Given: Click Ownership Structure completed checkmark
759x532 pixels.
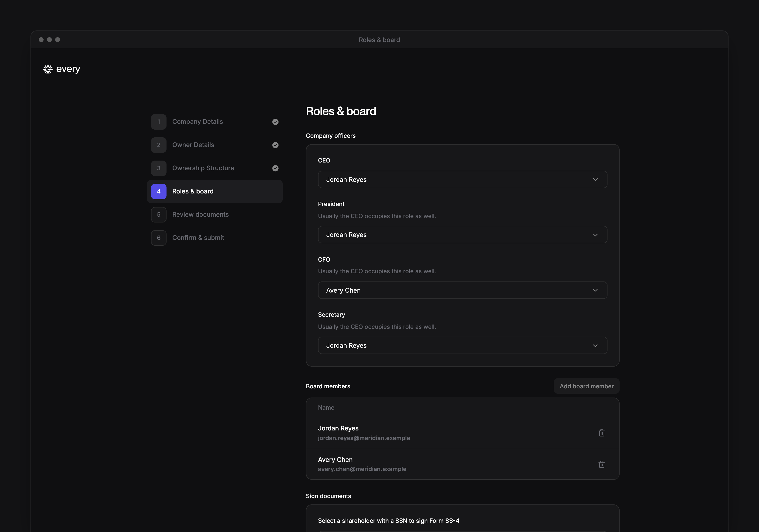Looking at the screenshot, I should pos(275,168).
